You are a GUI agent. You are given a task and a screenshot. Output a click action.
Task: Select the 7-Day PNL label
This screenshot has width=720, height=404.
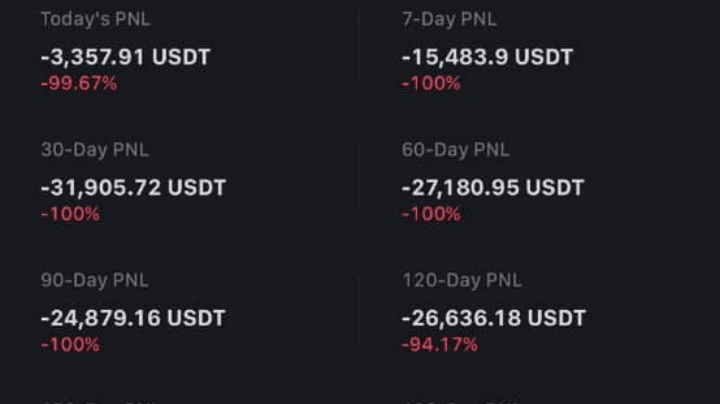[449, 19]
